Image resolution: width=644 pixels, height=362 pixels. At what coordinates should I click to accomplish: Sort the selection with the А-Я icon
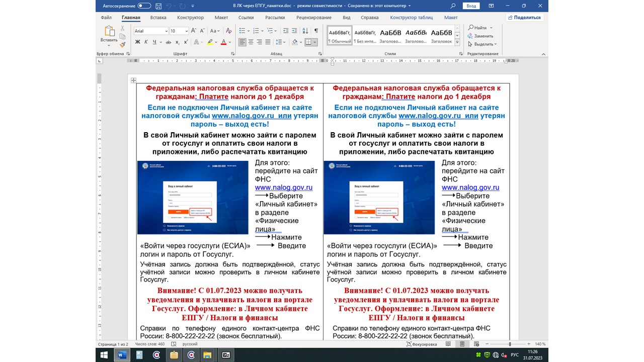[305, 31]
